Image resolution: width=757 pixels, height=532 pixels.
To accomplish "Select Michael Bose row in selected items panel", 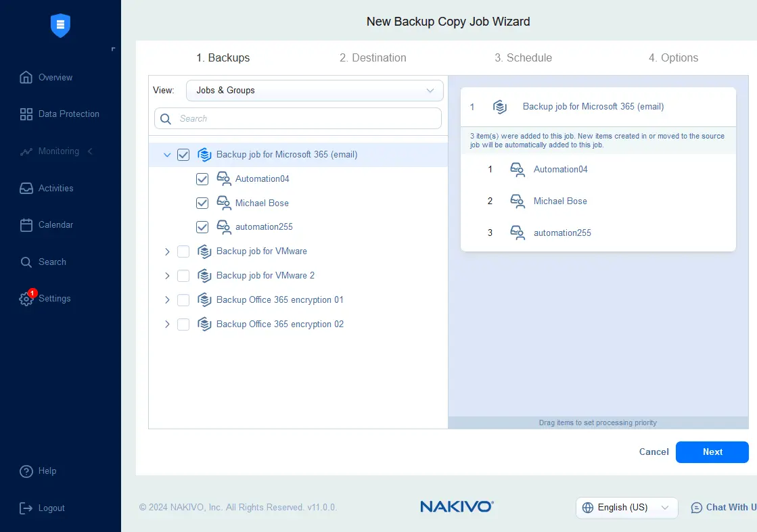I will pos(598,201).
